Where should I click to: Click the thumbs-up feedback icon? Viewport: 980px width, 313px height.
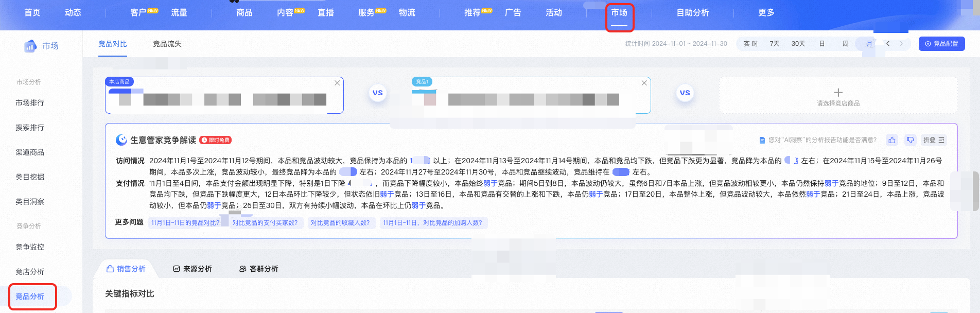tap(892, 140)
